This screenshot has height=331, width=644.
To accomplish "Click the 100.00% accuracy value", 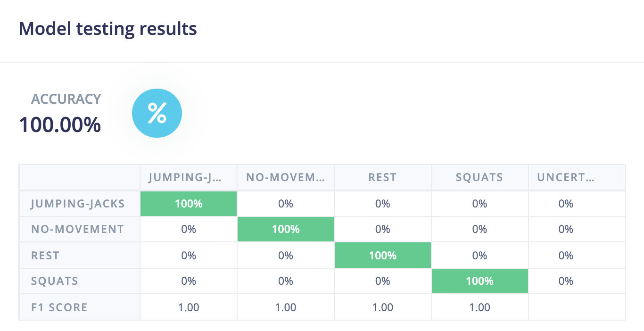I will click(x=60, y=125).
